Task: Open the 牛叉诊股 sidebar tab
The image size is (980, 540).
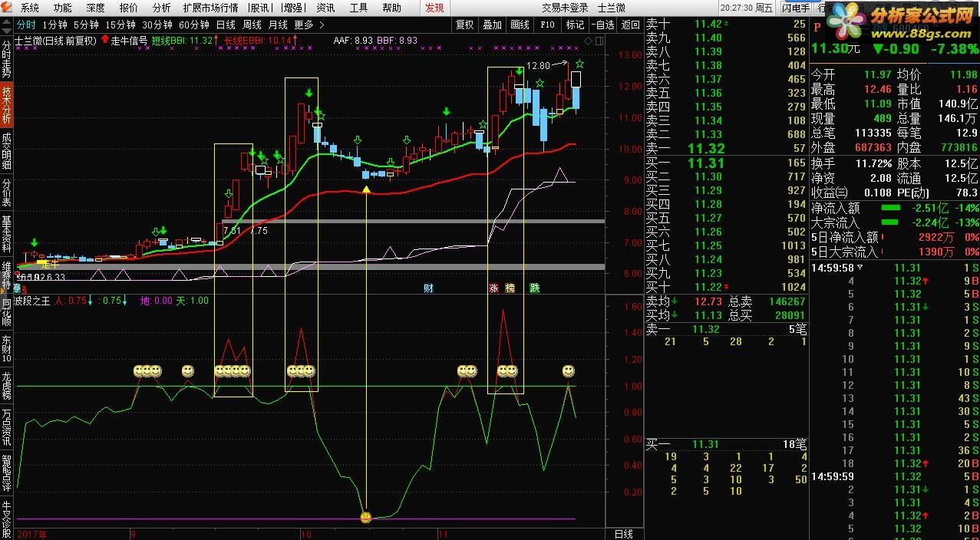Action: pos(7,519)
